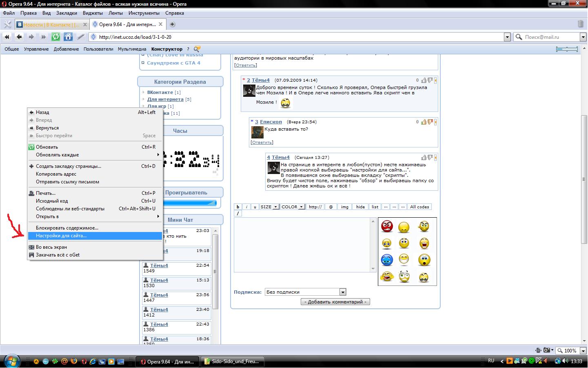
Task: Choose Исходный код from context menu
Action: tap(95, 201)
